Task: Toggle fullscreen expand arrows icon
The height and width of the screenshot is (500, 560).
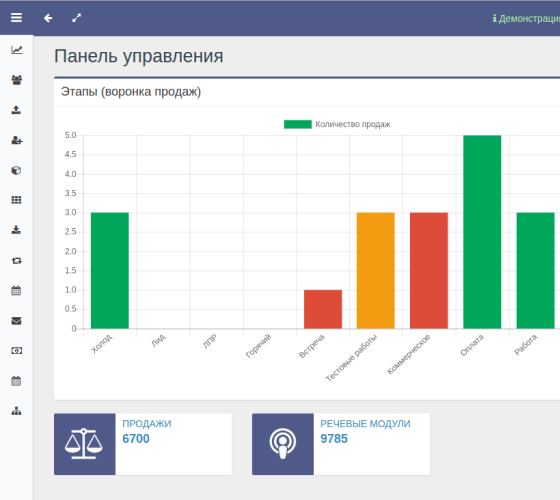Action: (x=76, y=18)
